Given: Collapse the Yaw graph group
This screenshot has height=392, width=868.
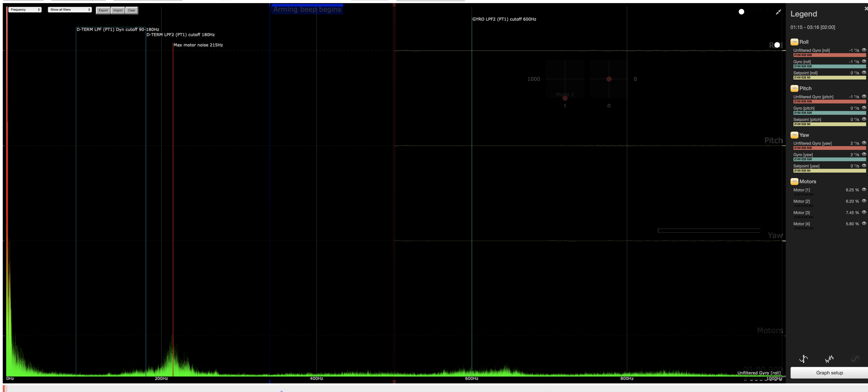Looking at the screenshot, I should click(794, 135).
